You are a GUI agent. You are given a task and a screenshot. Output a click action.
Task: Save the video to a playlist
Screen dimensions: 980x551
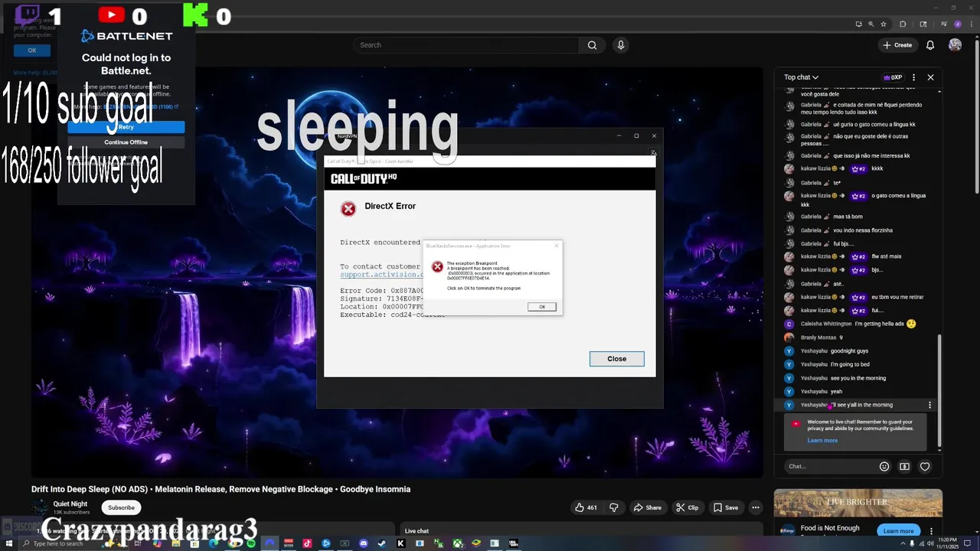726,507
